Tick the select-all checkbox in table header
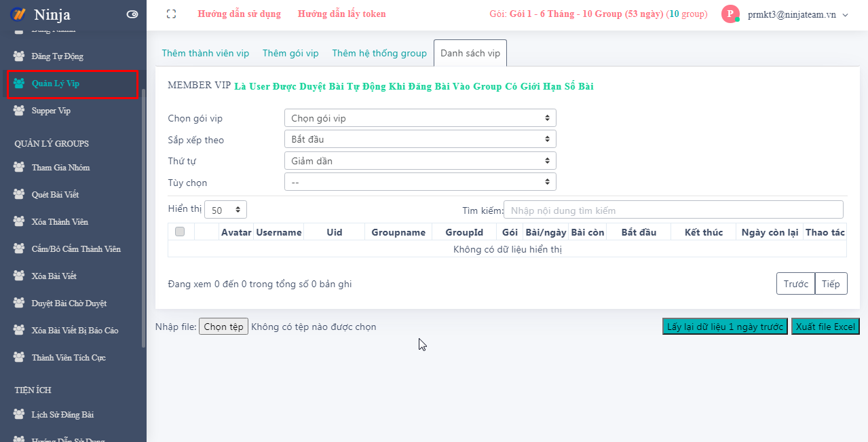This screenshot has width=868, height=442. (x=180, y=232)
